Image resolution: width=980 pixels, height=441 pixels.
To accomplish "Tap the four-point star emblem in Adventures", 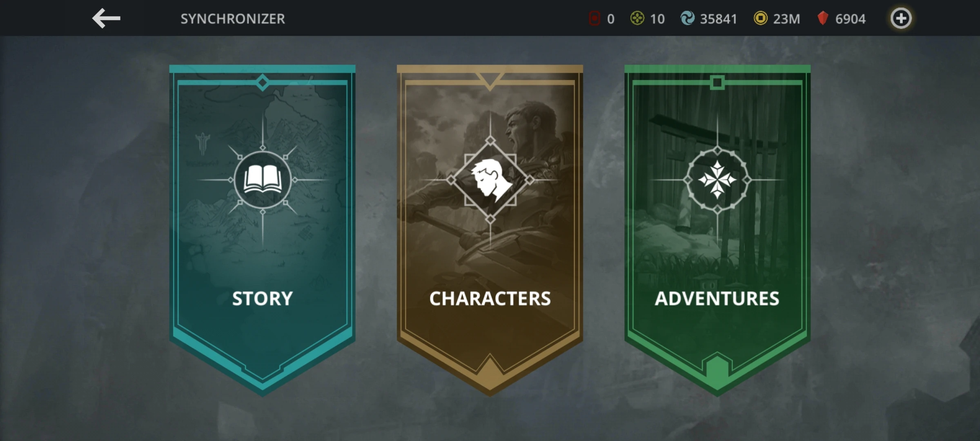I will pyautogui.click(x=717, y=180).
